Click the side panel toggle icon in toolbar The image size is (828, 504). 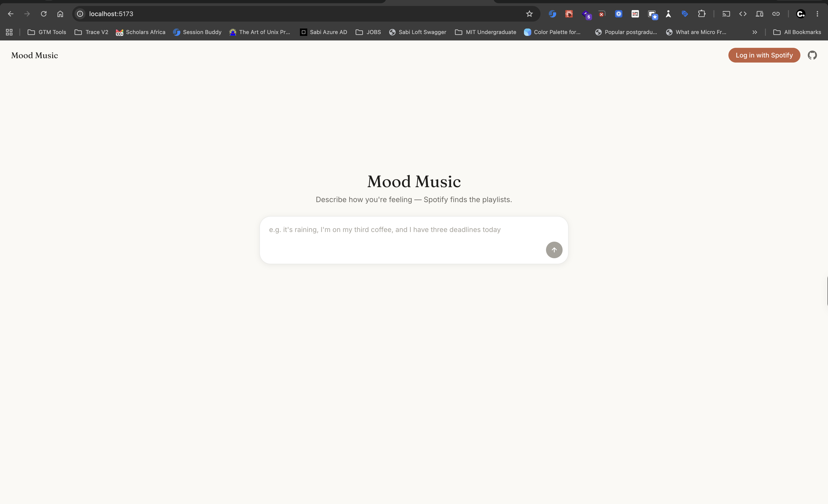pyautogui.click(x=759, y=14)
